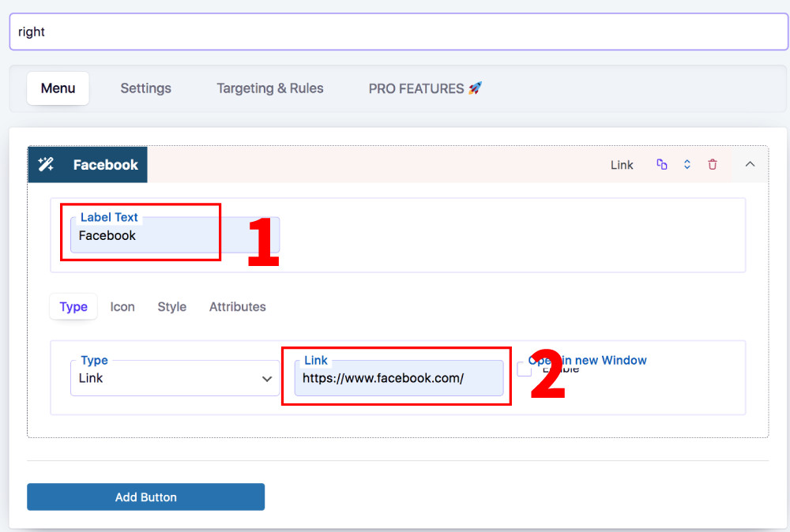Open the PRO FEATURES tab
The image size is (790, 532).
click(425, 88)
